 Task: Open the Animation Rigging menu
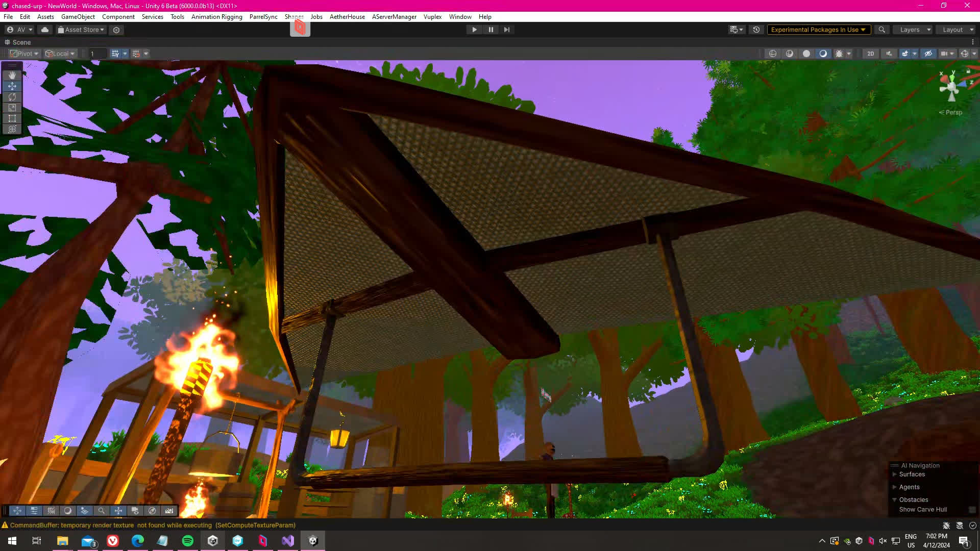216,17
